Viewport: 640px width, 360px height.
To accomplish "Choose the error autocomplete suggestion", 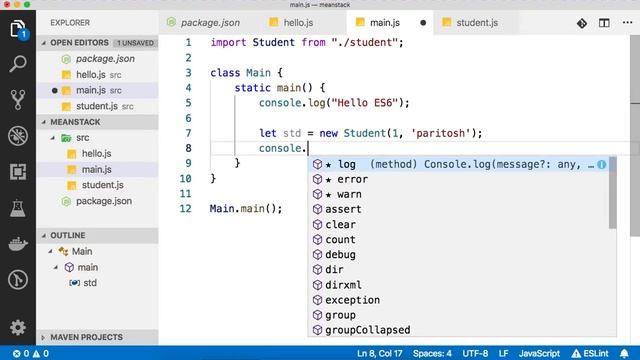I will 459,180.
